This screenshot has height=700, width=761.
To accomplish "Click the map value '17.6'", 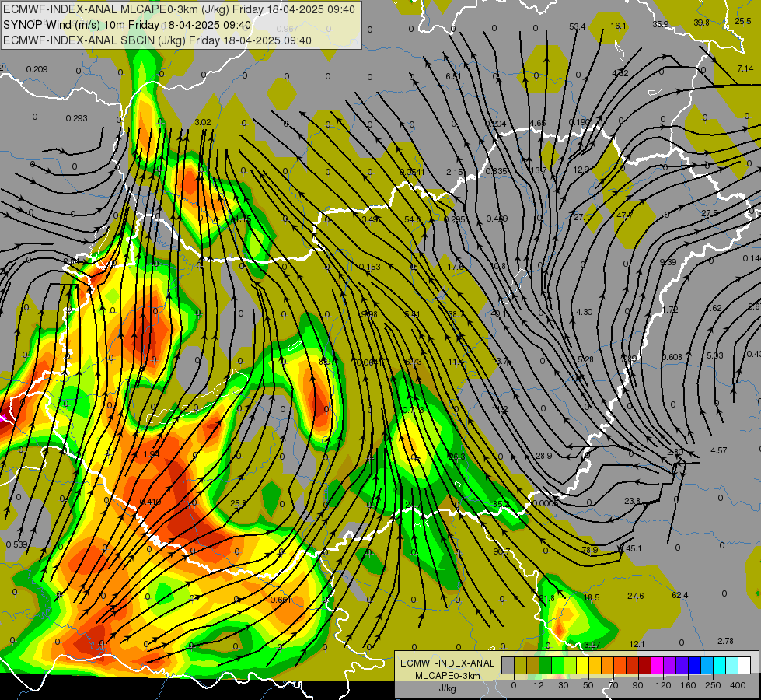I will tap(456, 267).
